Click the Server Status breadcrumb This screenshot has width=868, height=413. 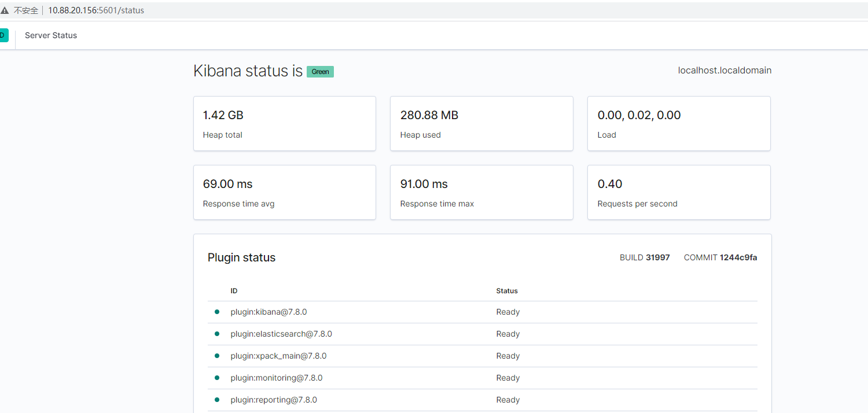[x=51, y=35]
